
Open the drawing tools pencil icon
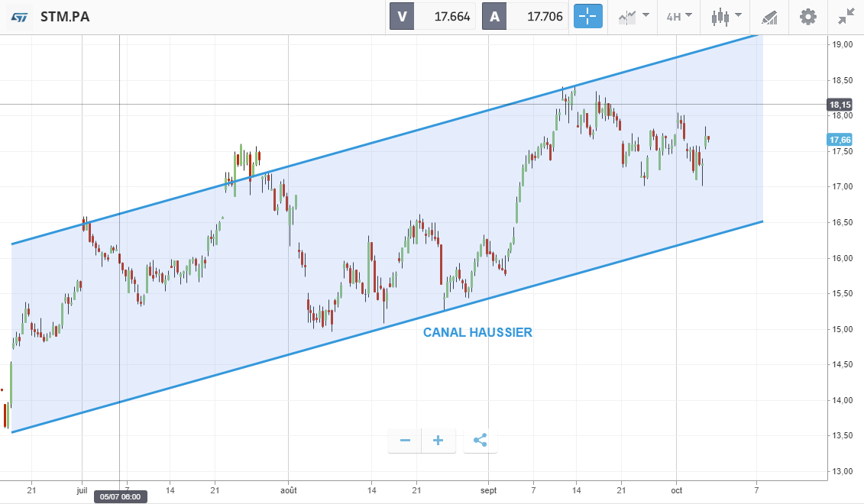(x=770, y=17)
